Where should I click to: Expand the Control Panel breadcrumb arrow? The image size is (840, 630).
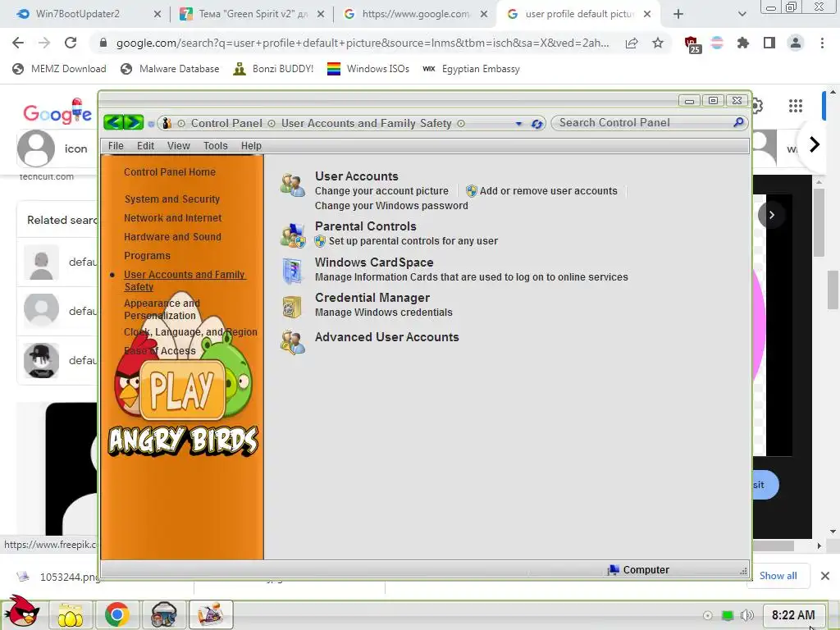pyautogui.click(x=272, y=124)
